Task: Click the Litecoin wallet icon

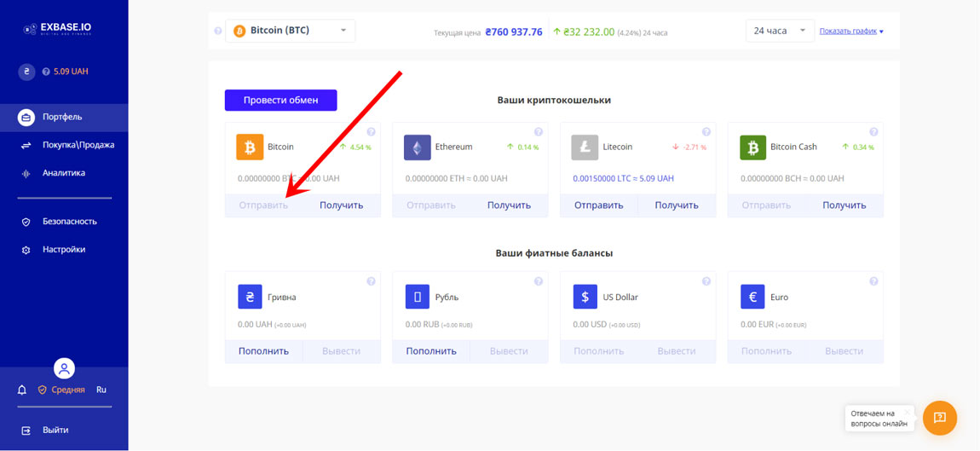Action: (585, 147)
